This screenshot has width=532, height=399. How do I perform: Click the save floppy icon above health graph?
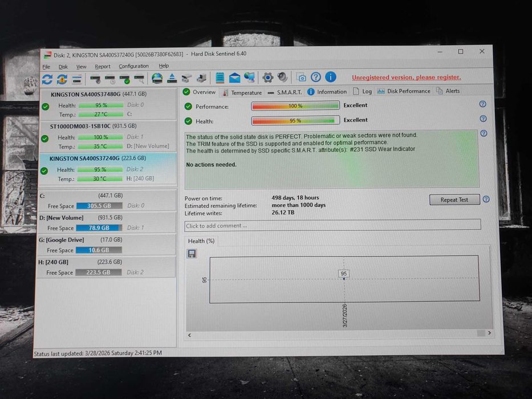pos(192,254)
